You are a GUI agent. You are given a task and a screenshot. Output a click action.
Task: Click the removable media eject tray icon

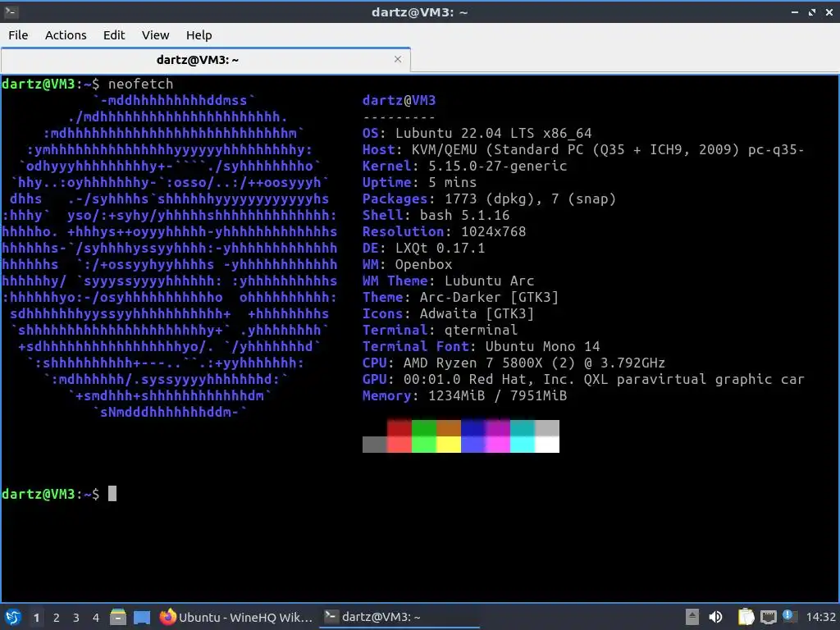[692, 617]
